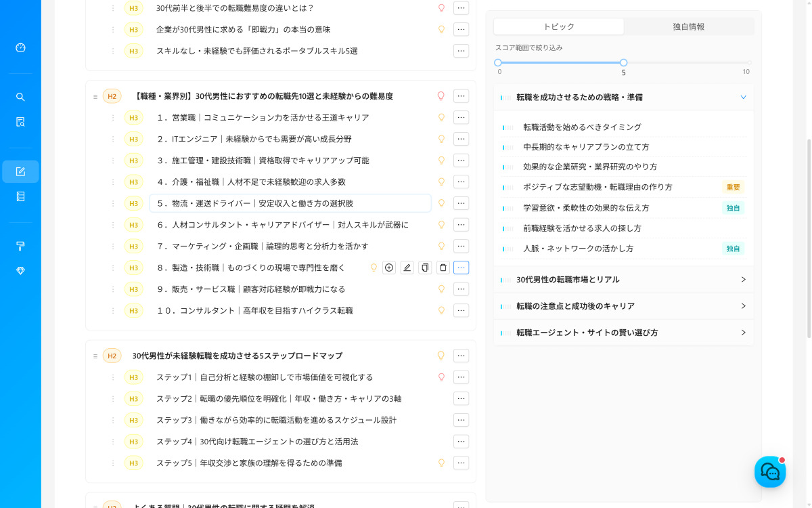Collapse the 転職を成功させるための戦略・準備 section
The height and width of the screenshot is (508, 812).
pos(744,97)
